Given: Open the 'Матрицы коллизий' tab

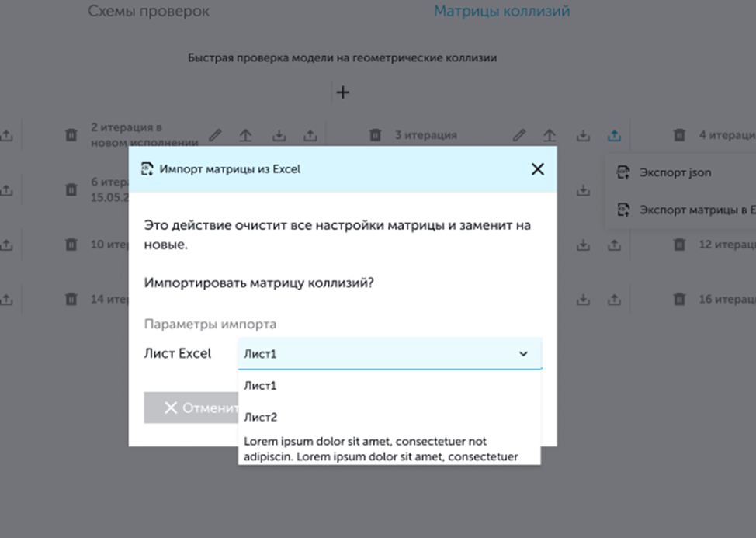Looking at the screenshot, I should (501, 12).
